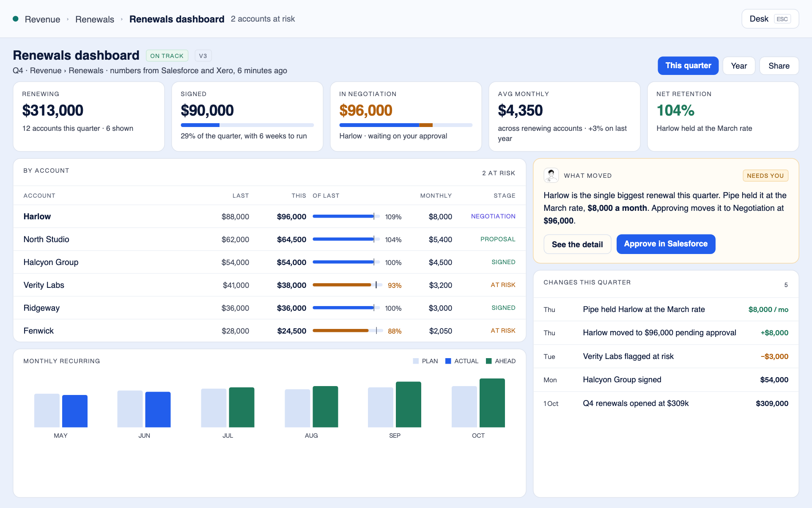This screenshot has height=508, width=812.
Task: Open Q4 renewals opened at $309k entry
Action: pos(666,403)
